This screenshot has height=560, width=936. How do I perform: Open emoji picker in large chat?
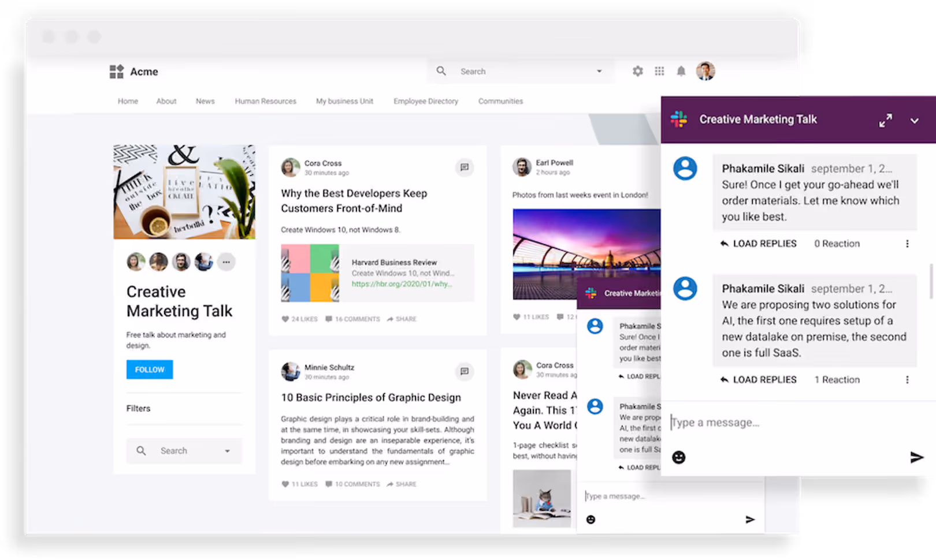[x=679, y=458]
